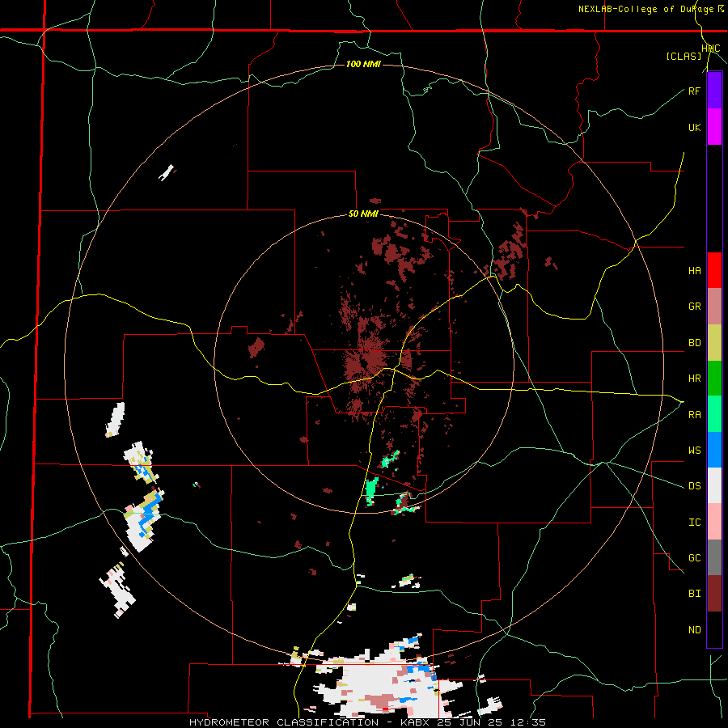Click the 50 NMI range ring label
Image resolution: width=728 pixels, height=728 pixels.
coord(363,214)
